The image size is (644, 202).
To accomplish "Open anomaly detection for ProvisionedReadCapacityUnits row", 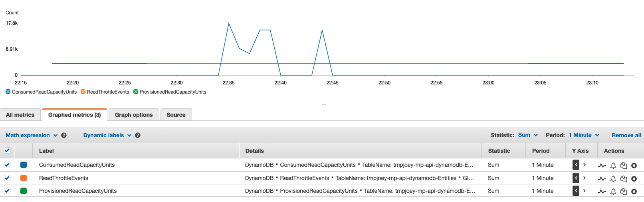I will coord(602,191).
